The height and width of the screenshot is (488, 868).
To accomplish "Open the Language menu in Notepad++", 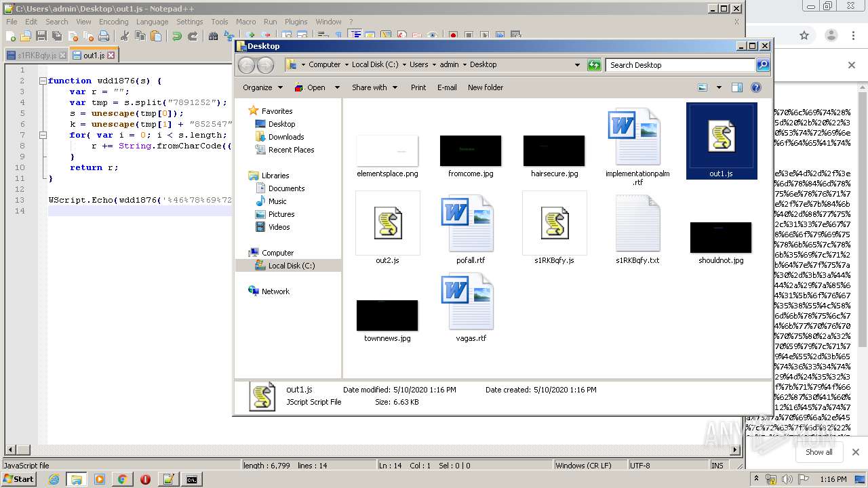I will [152, 22].
